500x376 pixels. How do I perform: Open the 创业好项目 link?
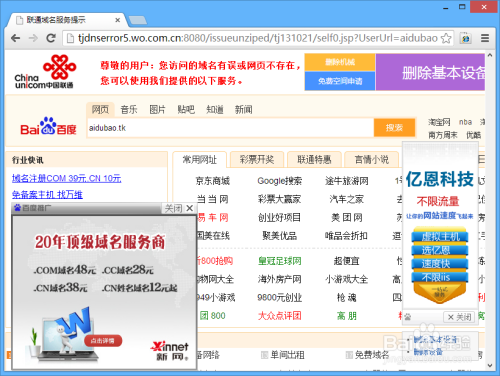point(280,218)
